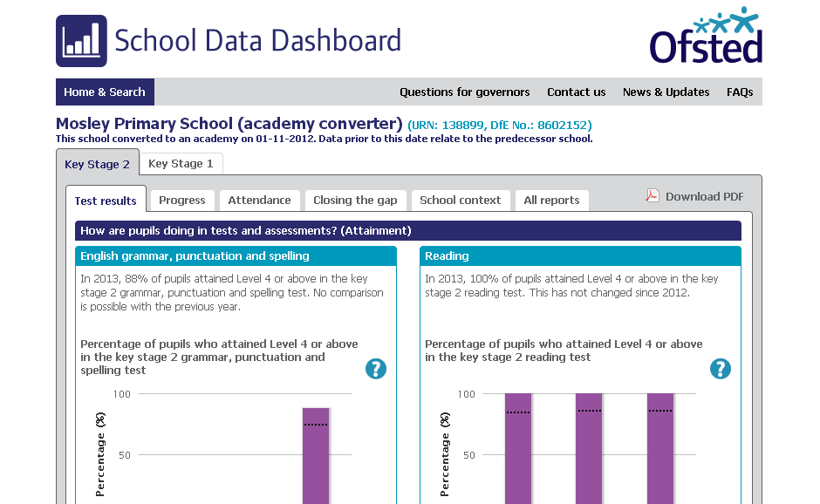820x504 pixels.
Task: Select the Test results tab
Action: [106, 201]
